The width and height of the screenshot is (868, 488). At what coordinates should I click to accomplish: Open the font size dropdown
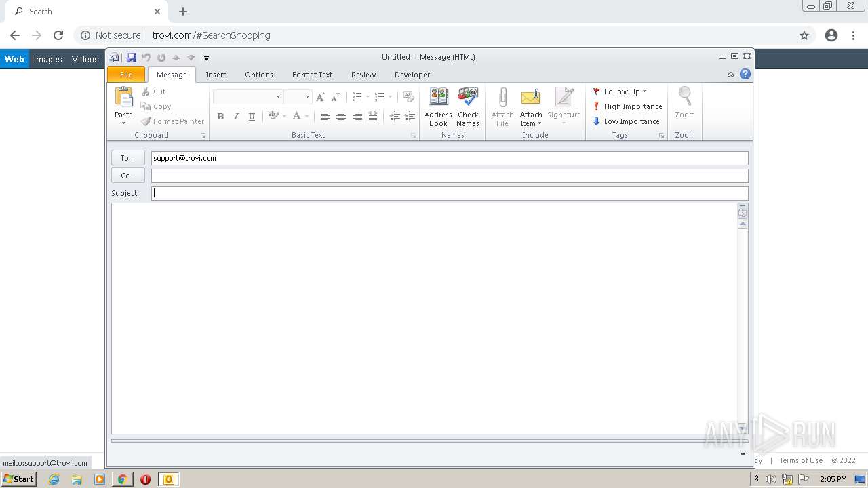307,97
